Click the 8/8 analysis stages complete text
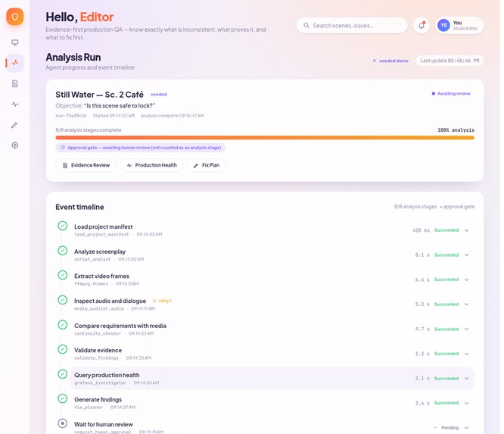 (89, 130)
